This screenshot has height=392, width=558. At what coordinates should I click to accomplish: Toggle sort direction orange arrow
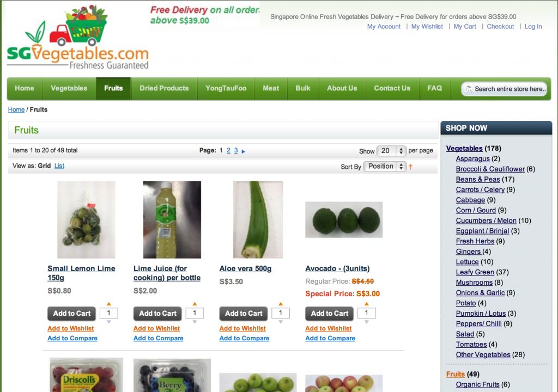[411, 167]
